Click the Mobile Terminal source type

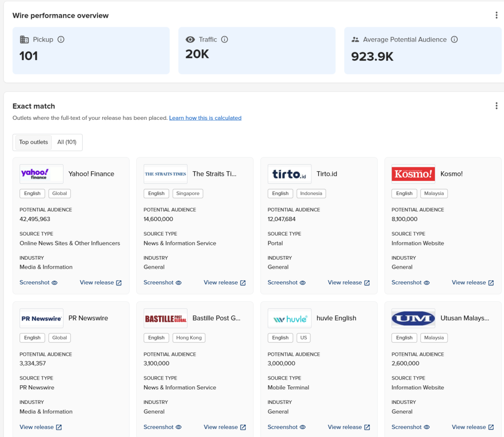[288, 388]
